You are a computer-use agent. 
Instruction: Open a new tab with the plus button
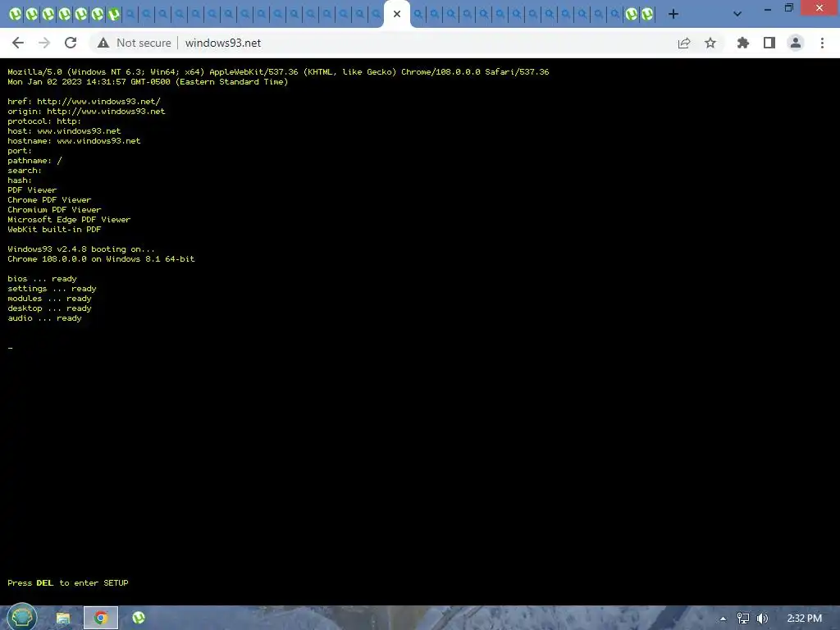pyautogui.click(x=673, y=14)
